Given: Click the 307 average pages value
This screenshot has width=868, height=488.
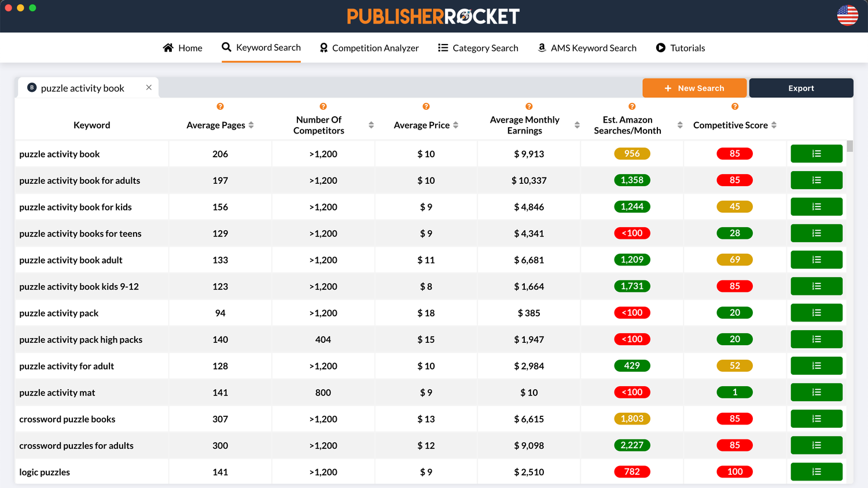Looking at the screenshot, I should tap(220, 419).
